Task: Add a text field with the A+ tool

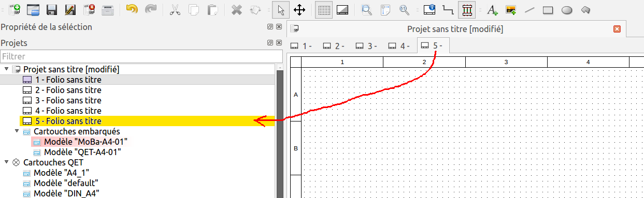Action: click(x=493, y=9)
